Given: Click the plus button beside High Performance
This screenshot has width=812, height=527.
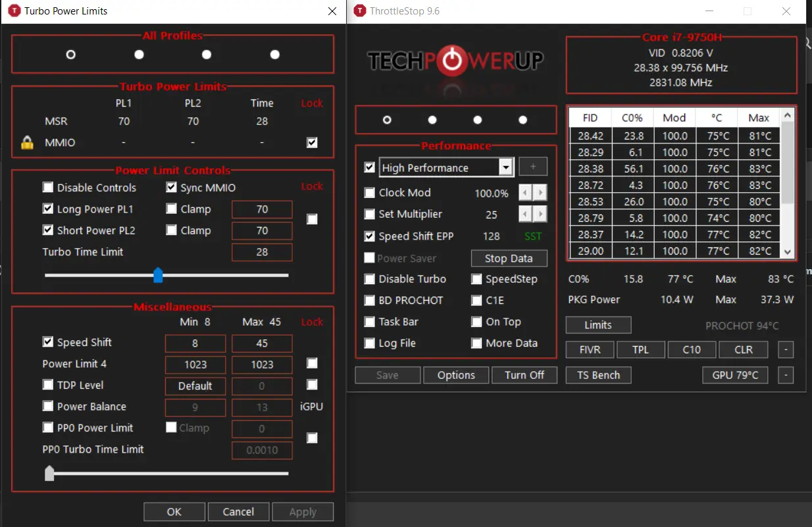Looking at the screenshot, I should [533, 167].
